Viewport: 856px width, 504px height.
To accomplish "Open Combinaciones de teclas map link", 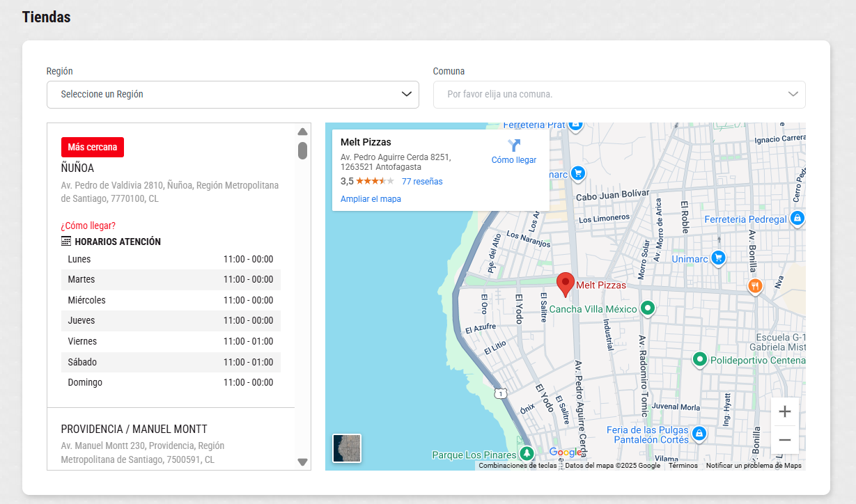I will [518, 466].
